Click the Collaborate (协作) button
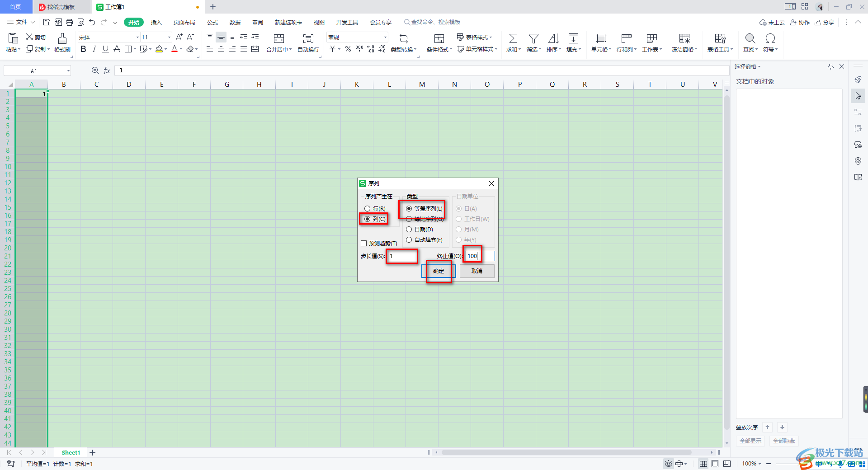Viewport: 868px width, 470px height. (800, 22)
